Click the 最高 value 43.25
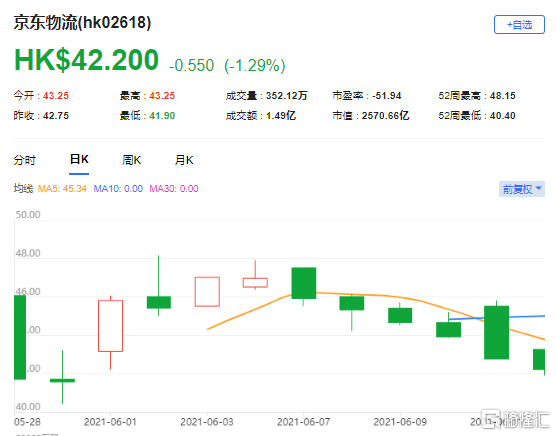The image size is (556, 436). pyautogui.click(x=162, y=96)
